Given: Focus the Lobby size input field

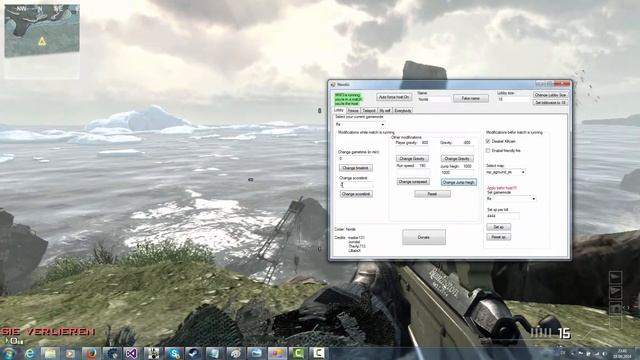Looking at the screenshot, I should (x=513, y=99).
